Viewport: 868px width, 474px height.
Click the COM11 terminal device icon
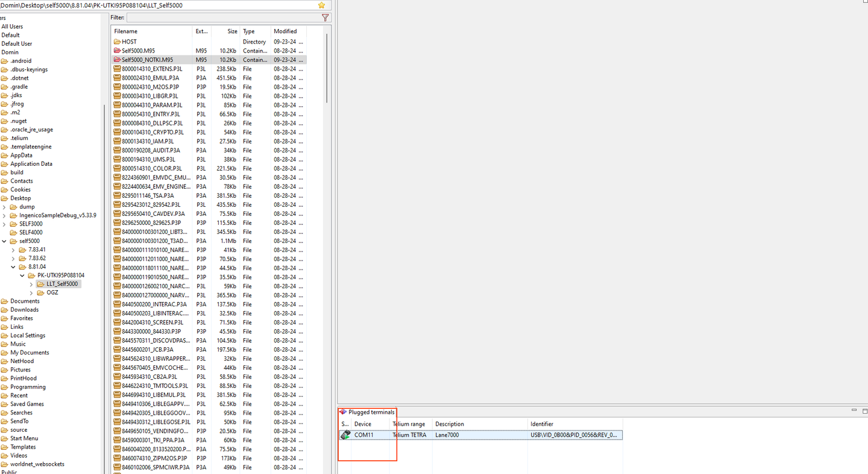pos(345,435)
